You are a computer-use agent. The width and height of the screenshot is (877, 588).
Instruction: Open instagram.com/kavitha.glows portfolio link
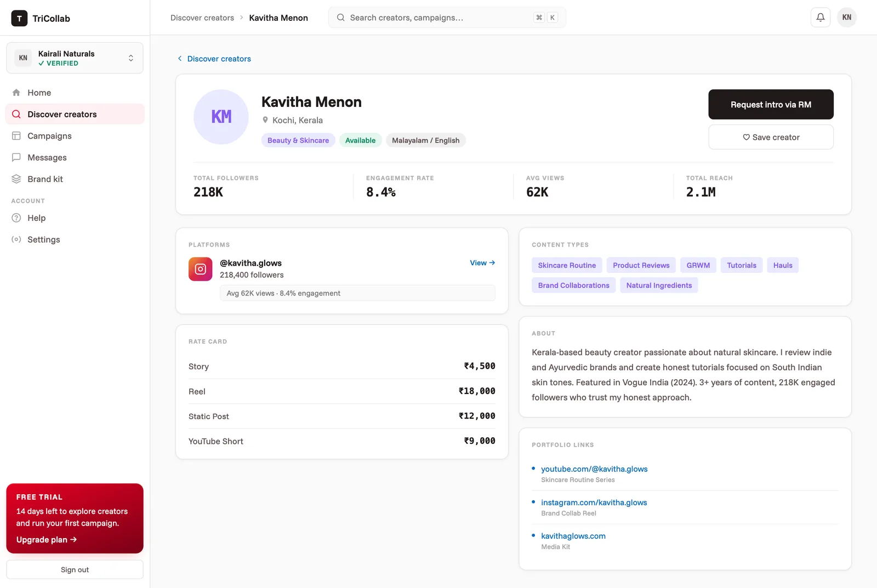[594, 503]
